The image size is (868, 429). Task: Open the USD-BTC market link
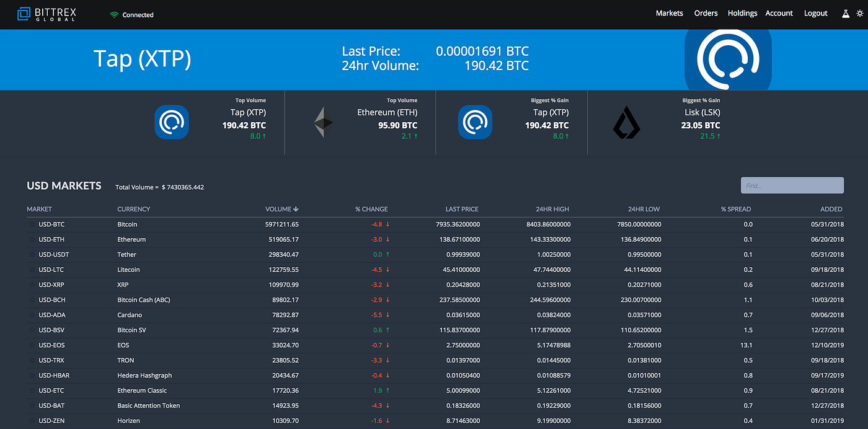tap(51, 224)
